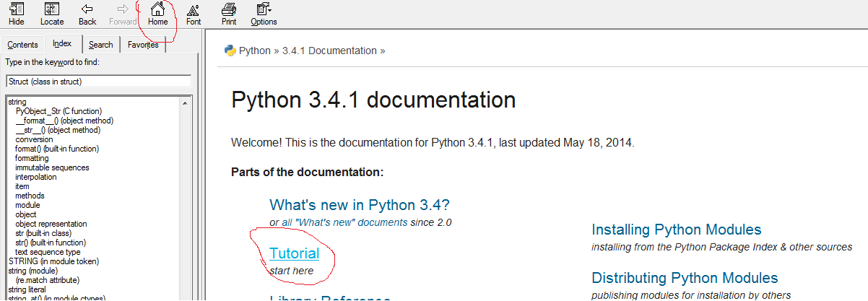Select index entry "text sequence type"
Image resolution: width=868 pixels, height=301 pixels.
tap(48, 252)
